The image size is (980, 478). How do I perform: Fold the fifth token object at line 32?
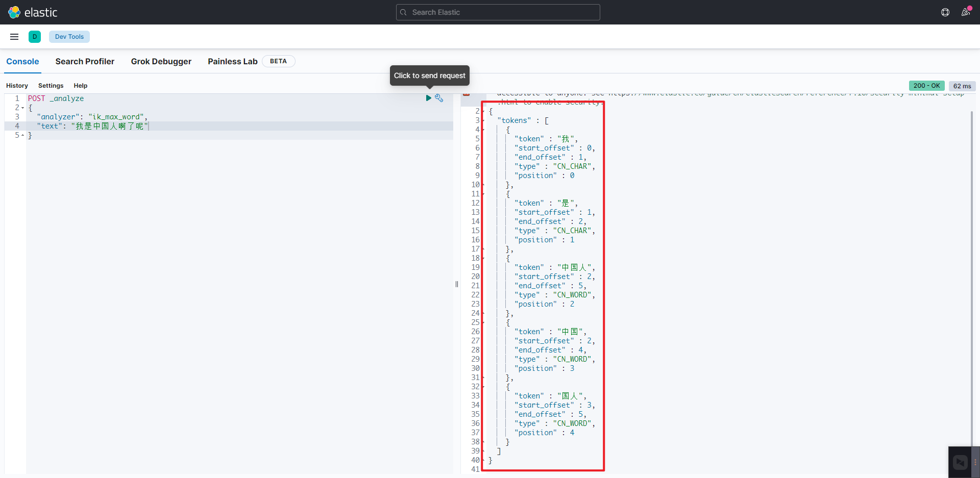click(x=483, y=387)
